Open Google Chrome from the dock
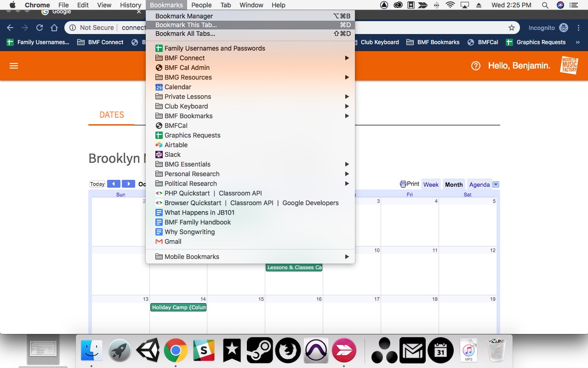The width and height of the screenshot is (588, 368). point(176,351)
